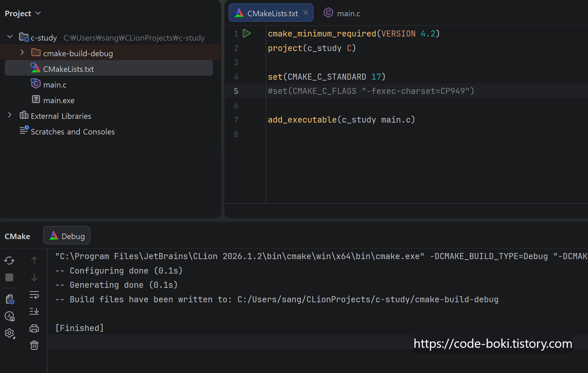
Task: Click the green run gutter icon on line 1
Action: 247,33
